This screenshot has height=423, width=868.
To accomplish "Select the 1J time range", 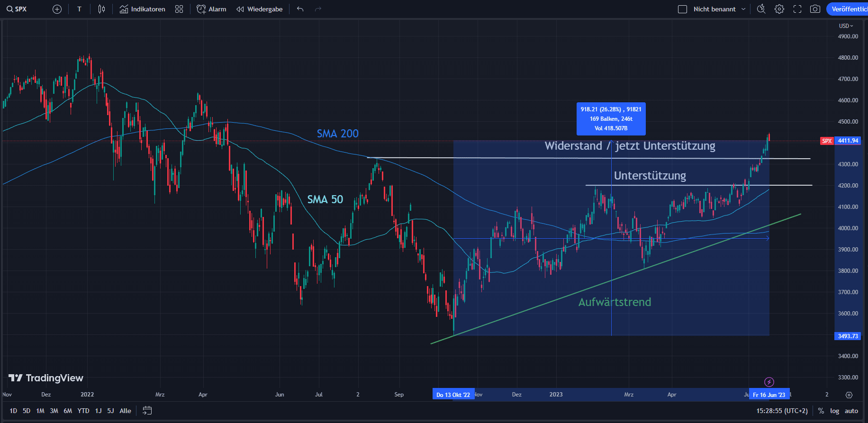I will click(98, 411).
